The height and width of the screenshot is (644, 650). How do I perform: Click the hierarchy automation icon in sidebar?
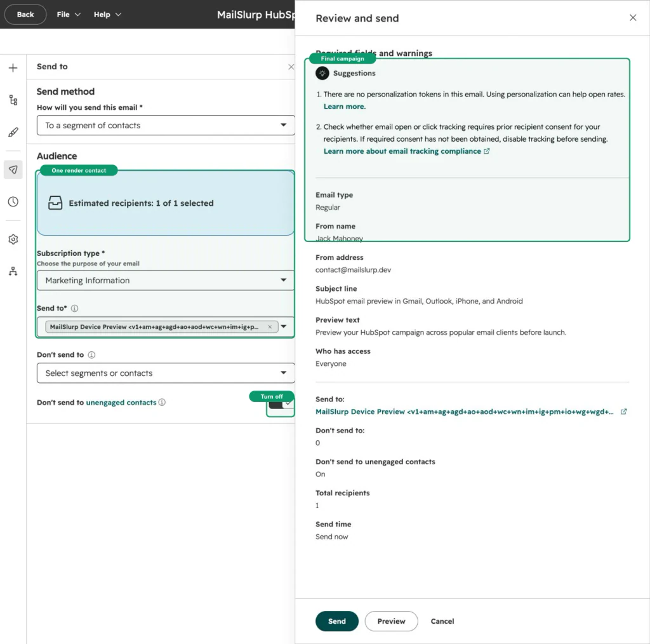pyautogui.click(x=13, y=271)
